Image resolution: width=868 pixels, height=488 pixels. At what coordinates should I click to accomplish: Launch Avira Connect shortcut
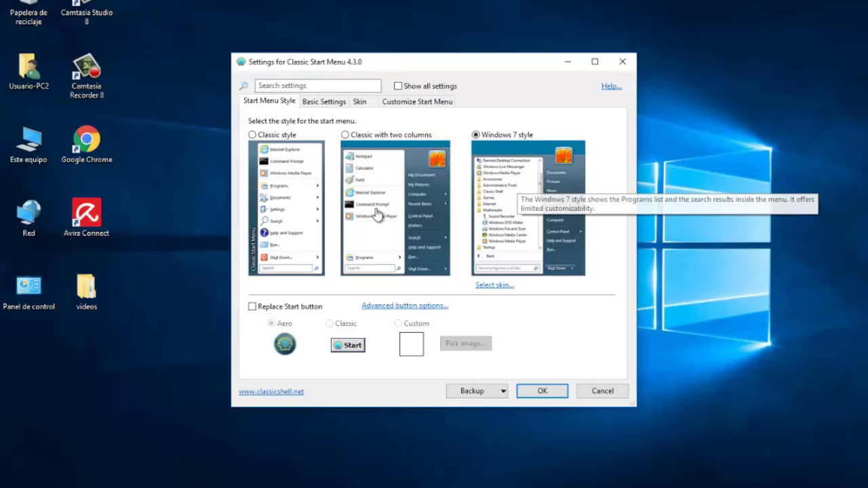pos(87,218)
